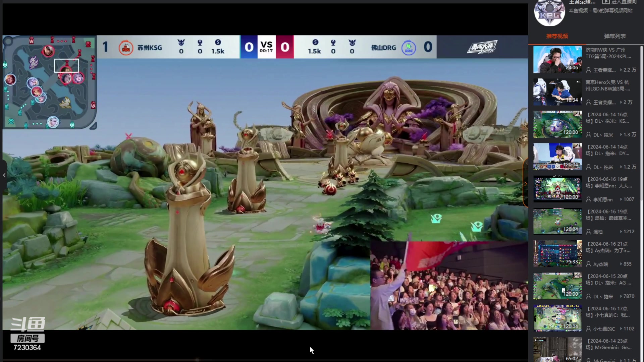
Task: Click the user icon beside 温柚
Action: (589, 232)
